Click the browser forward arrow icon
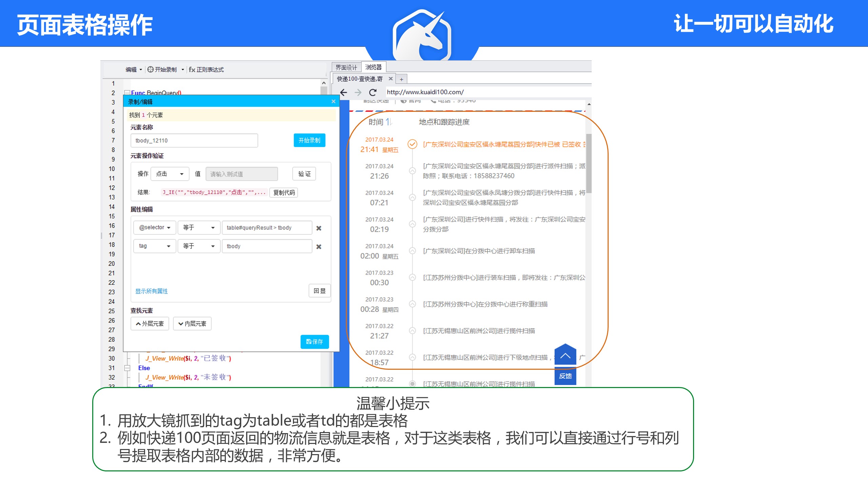The height and width of the screenshot is (488, 868). (x=358, y=92)
